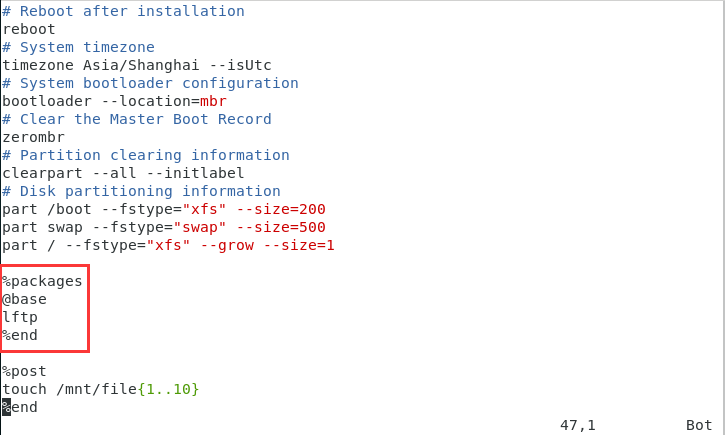The image size is (725, 435).
Task: Click "mbr" in the bootloader location
Action: pos(213,101)
